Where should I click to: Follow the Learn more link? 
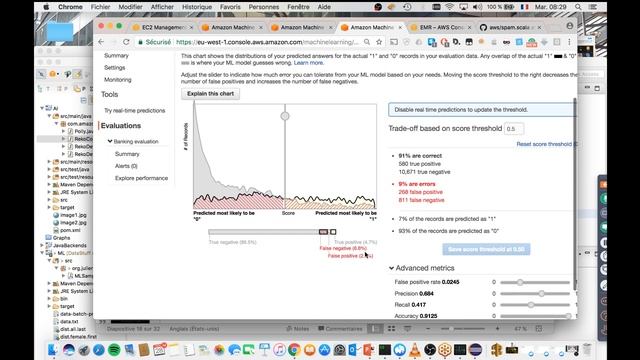click(308, 63)
